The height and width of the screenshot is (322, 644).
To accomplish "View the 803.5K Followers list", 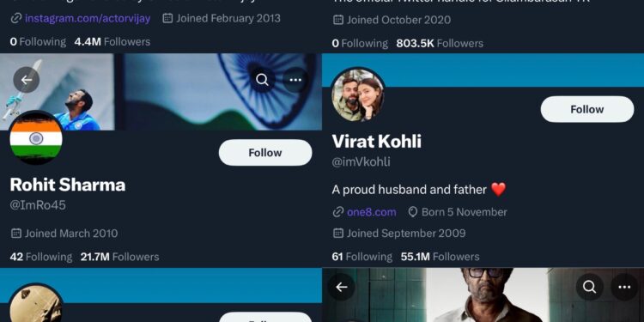I will 440,44.
